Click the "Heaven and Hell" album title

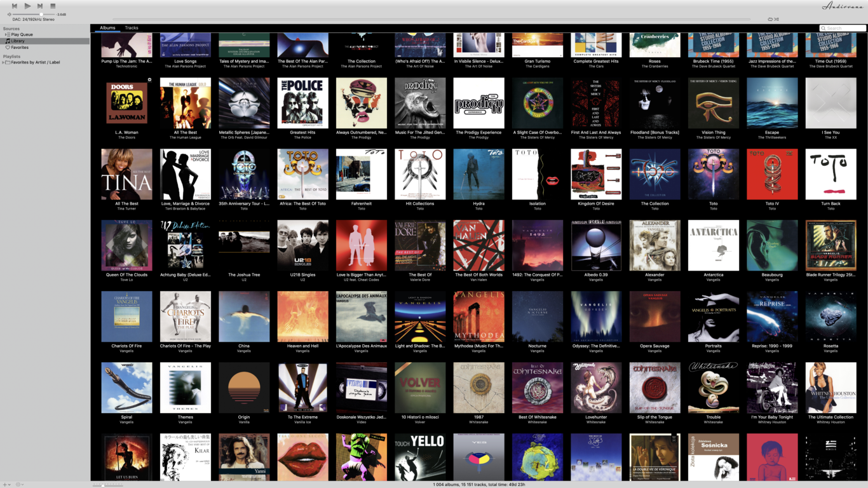click(x=302, y=346)
